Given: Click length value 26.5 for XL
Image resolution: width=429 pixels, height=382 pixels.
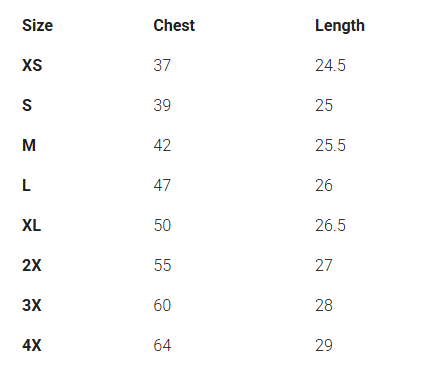Looking at the screenshot, I should coord(330,225).
